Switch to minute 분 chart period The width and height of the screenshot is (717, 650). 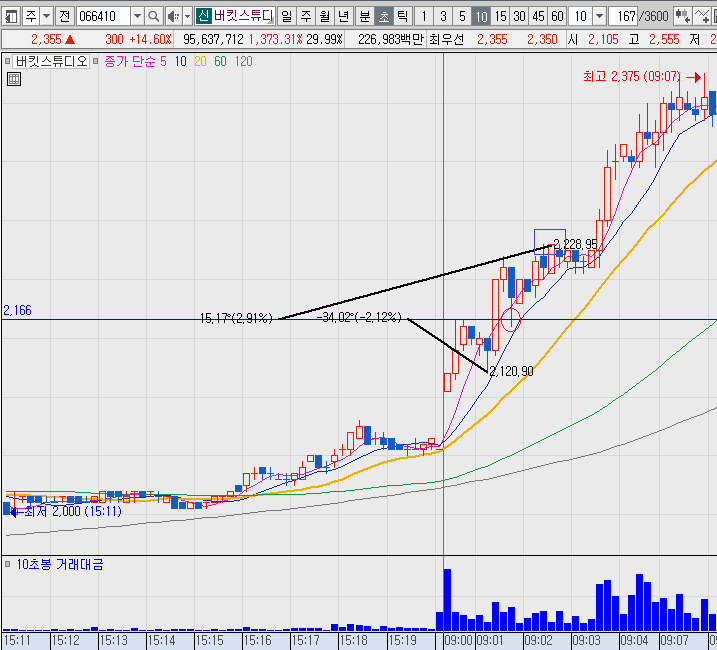[364, 17]
